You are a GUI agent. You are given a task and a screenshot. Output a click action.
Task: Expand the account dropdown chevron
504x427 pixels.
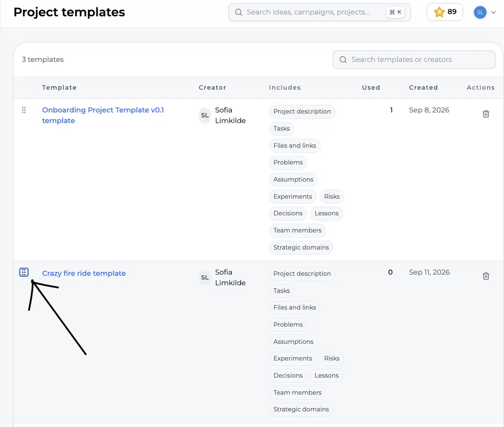pyautogui.click(x=494, y=12)
